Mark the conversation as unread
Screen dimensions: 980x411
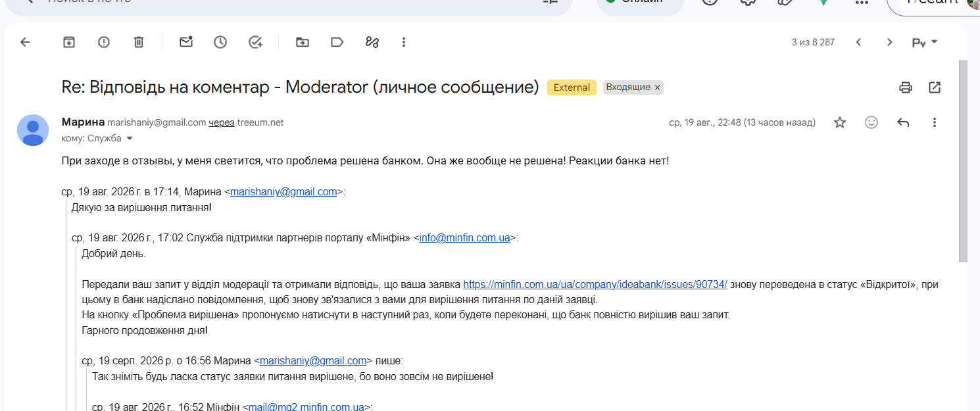tap(186, 42)
